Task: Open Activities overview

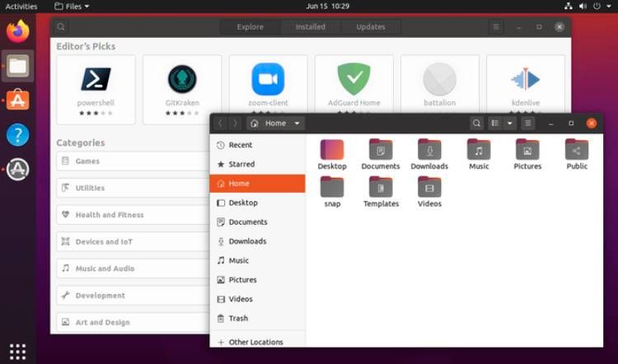Action: tap(21, 7)
